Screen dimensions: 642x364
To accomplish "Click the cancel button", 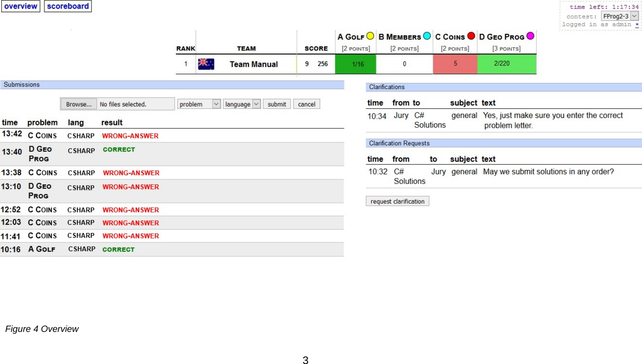I will tap(307, 104).
